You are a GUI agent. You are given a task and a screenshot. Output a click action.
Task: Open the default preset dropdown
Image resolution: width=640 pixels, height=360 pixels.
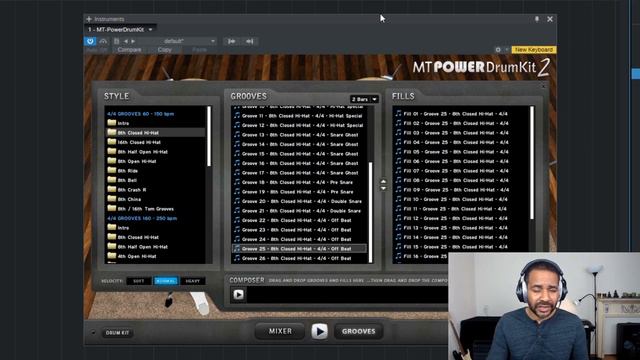pyautogui.click(x=213, y=41)
